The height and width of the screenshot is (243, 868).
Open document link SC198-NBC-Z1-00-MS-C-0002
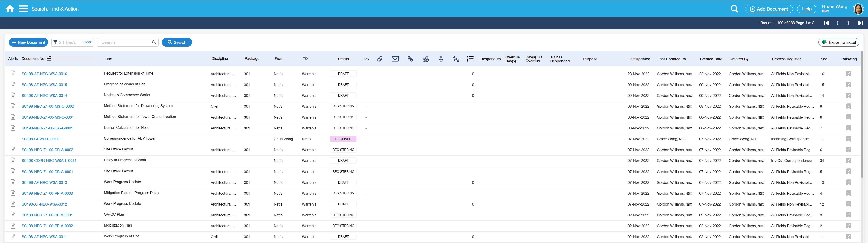47,106
